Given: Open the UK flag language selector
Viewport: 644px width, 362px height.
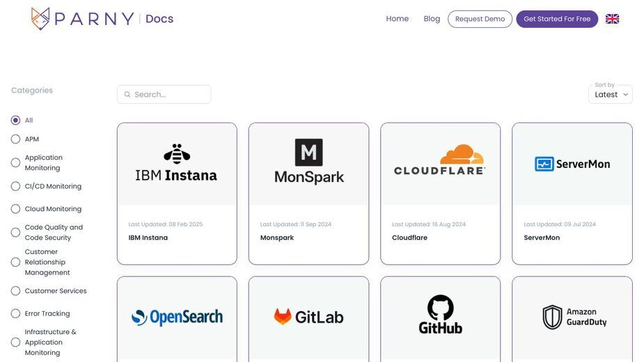Looking at the screenshot, I should [612, 19].
